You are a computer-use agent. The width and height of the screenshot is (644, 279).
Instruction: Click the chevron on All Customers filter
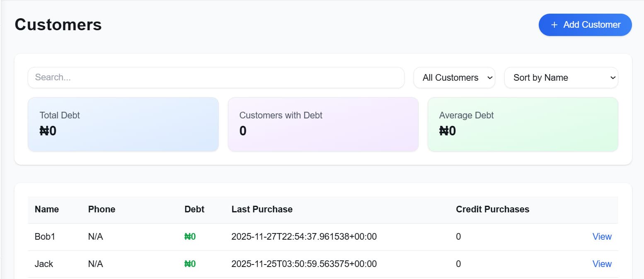tap(489, 77)
